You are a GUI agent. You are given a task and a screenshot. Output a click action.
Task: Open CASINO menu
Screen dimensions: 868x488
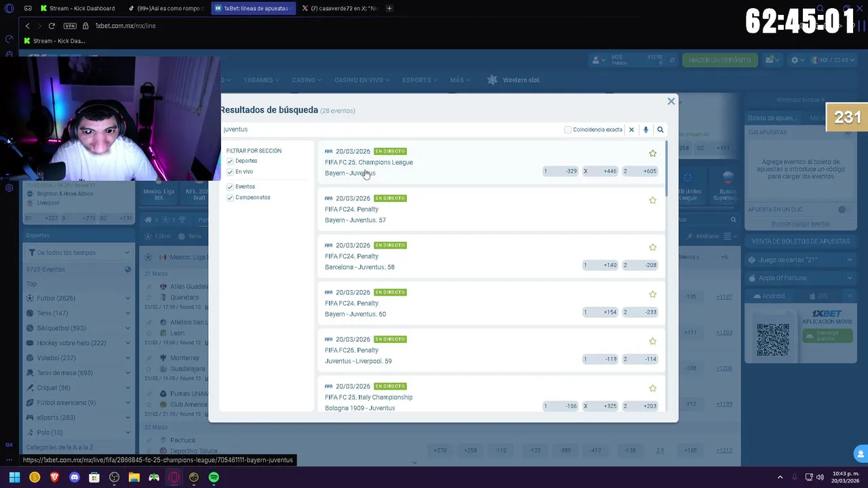coord(307,80)
